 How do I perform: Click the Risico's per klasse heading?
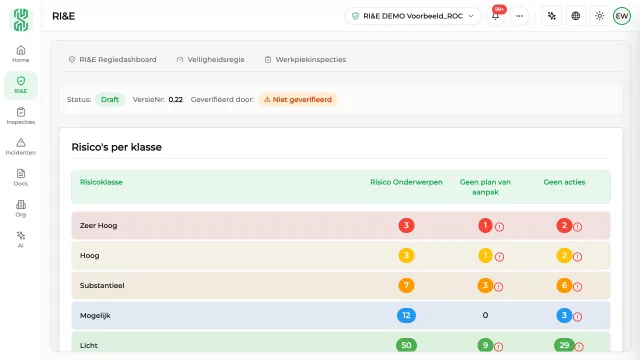click(x=116, y=147)
